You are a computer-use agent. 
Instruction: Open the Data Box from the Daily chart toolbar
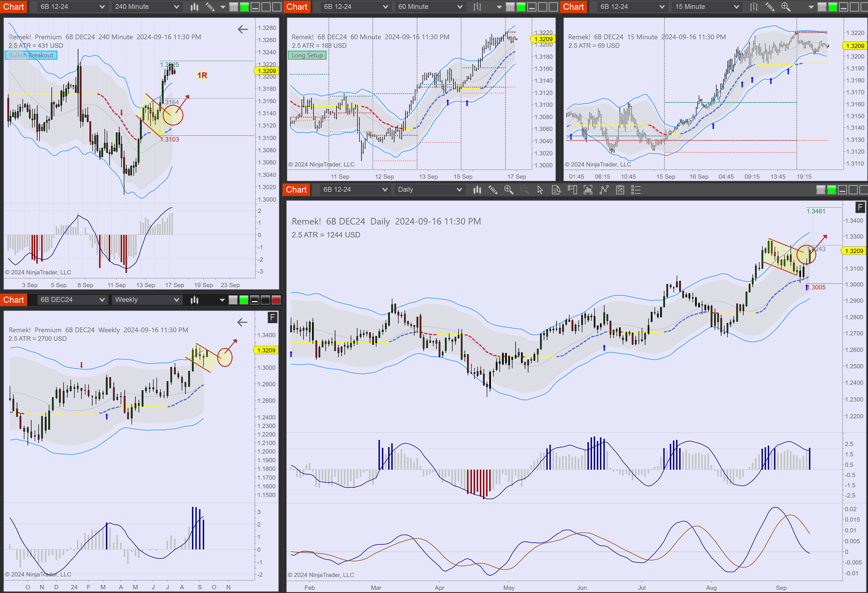coord(556,190)
